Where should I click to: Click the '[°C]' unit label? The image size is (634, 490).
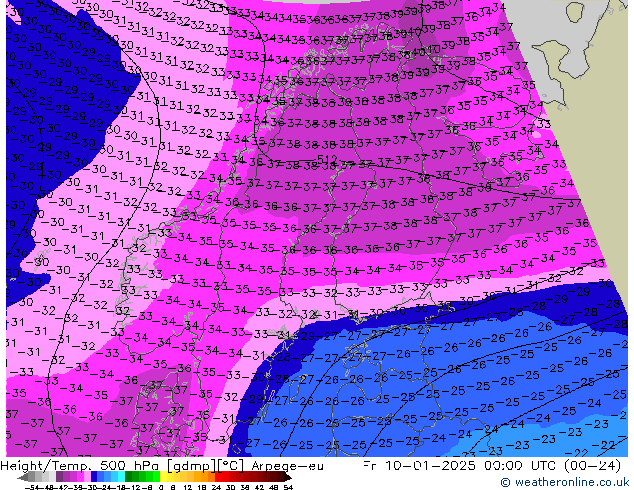pyautogui.click(x=230, y=466)
